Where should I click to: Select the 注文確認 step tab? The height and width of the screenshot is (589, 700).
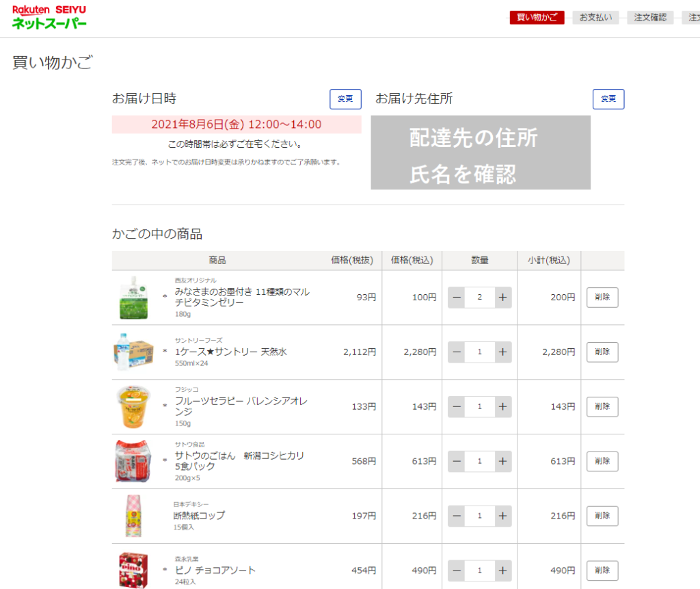pos(650,17)
